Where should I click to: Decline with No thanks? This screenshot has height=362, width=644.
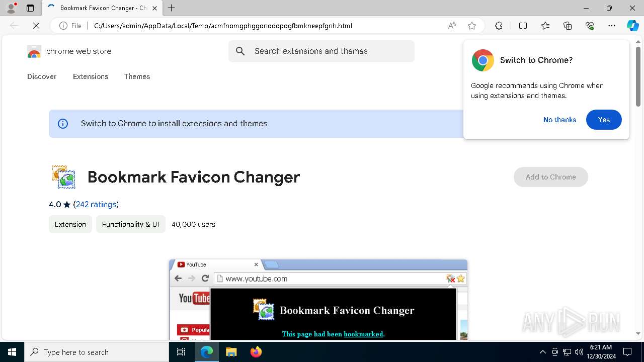tap(559, 120)
